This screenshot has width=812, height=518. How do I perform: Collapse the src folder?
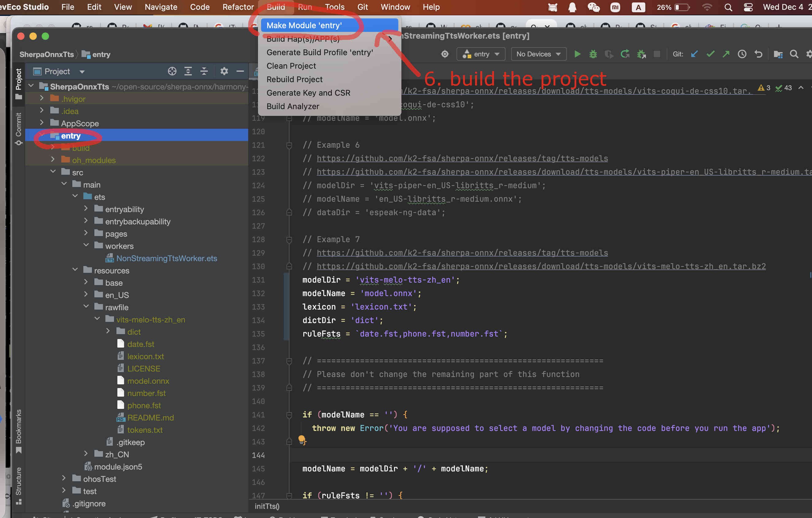tap(53, 172)
